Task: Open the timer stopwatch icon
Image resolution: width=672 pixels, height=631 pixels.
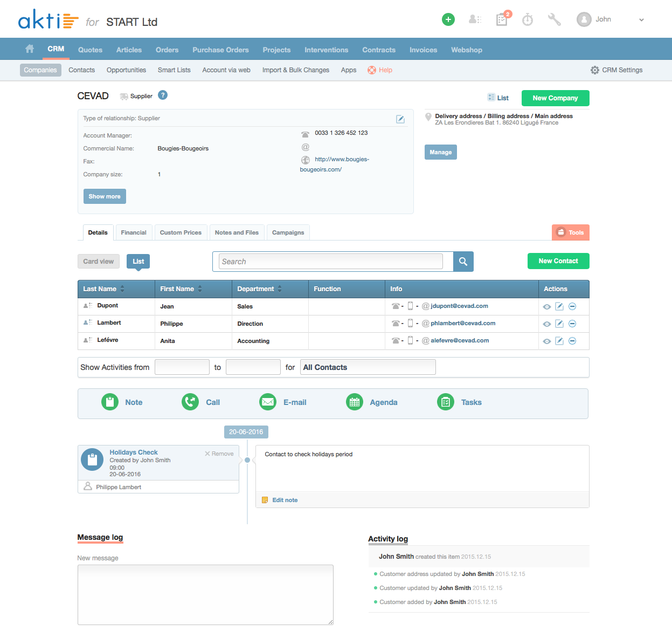Action: pos(527,19)
